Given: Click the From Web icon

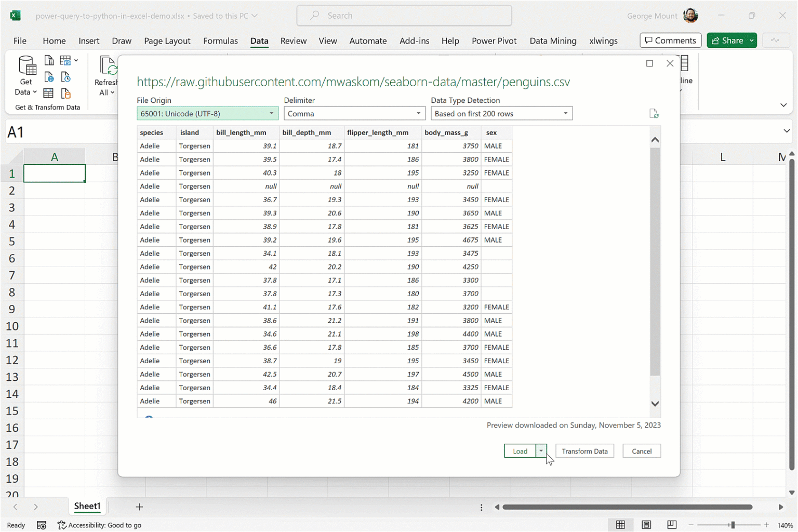Looking at the screenshot, I should [49, 77].
